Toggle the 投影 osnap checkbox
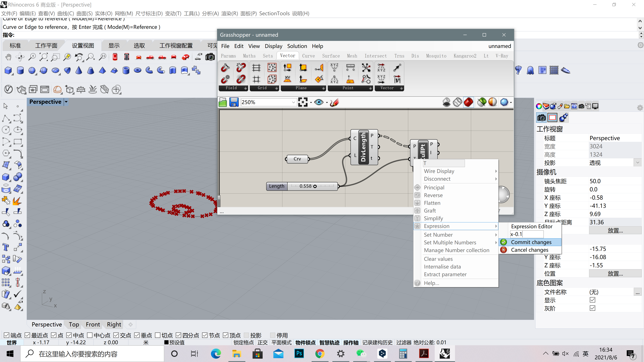The image size is (644, 362). (246, 335)
